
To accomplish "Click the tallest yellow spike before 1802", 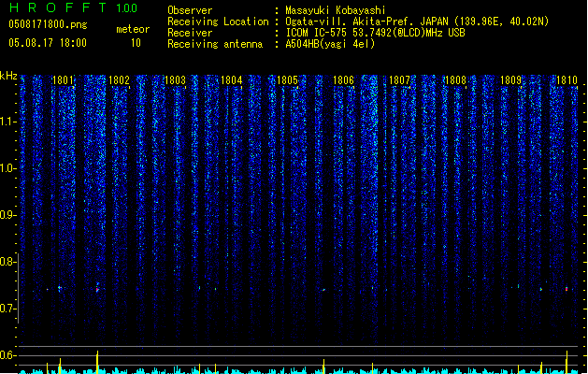I will [97, 363].
